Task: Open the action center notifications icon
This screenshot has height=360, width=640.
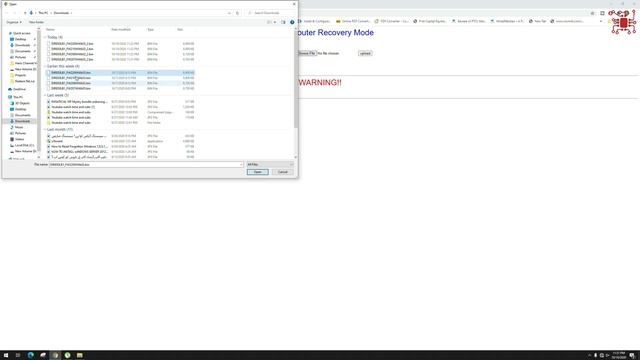Action: point(632,356)
